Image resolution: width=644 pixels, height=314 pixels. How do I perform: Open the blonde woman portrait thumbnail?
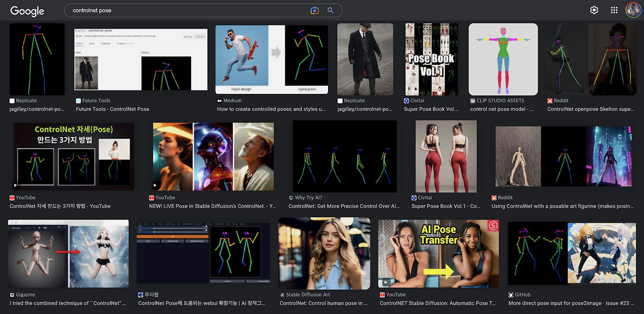324,253
